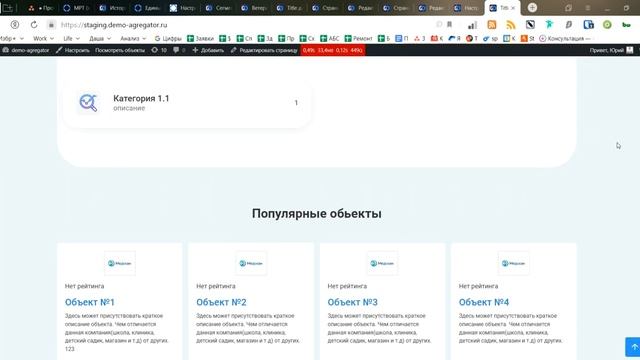The height and width of the screenshot is (360, 640).
Task: Expand the Work bookmarks folder
Action: coord(43,38)
